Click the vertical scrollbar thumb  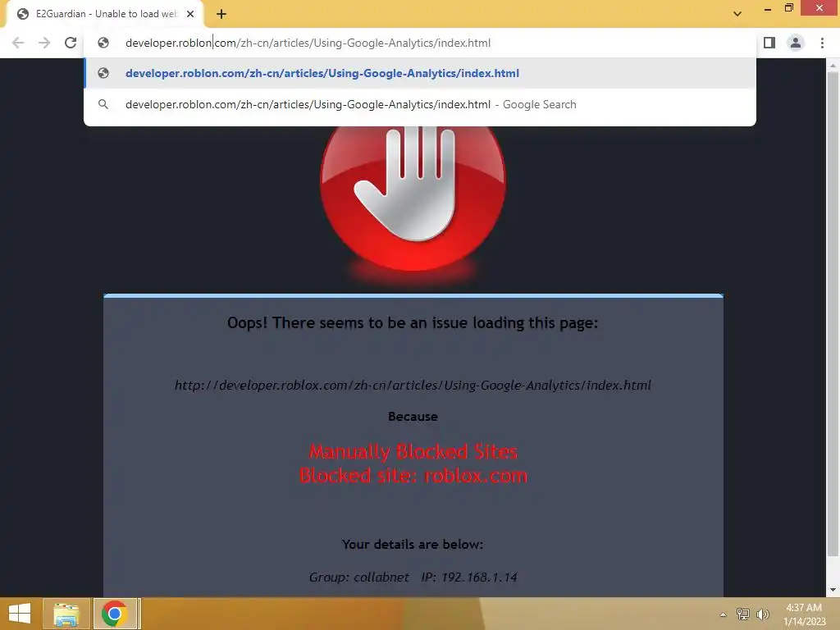[x=833, y=313]
